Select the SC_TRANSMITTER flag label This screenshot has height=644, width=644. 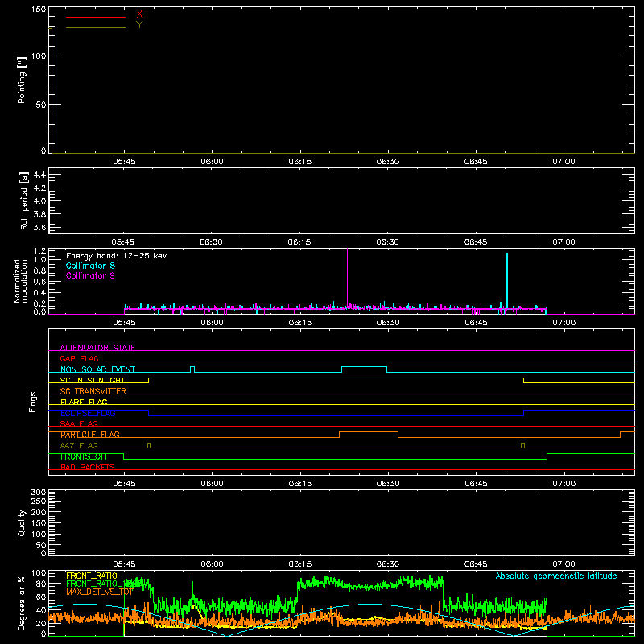coord(93,391)
